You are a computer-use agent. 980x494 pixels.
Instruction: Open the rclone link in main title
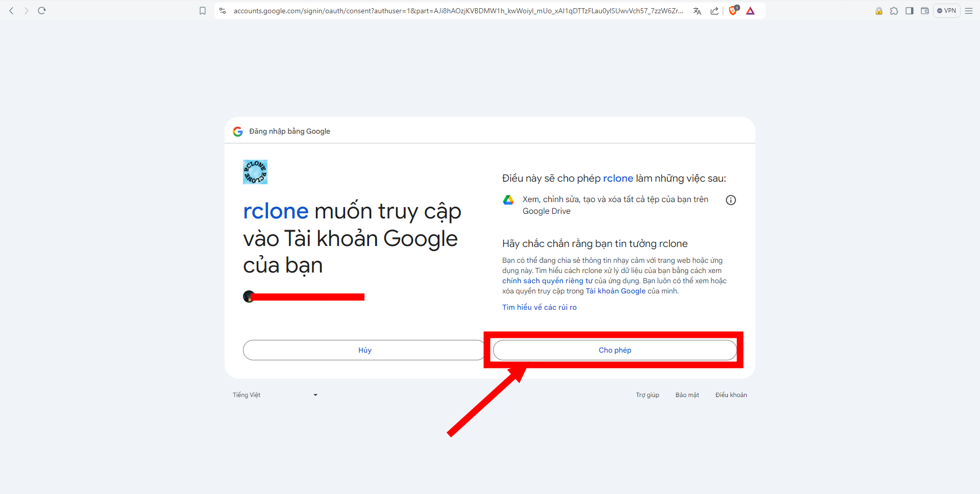(x=276, y=211)
